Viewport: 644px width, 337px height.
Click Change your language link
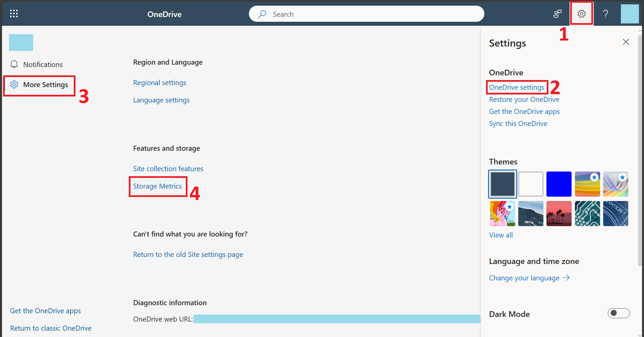point(524,278)
